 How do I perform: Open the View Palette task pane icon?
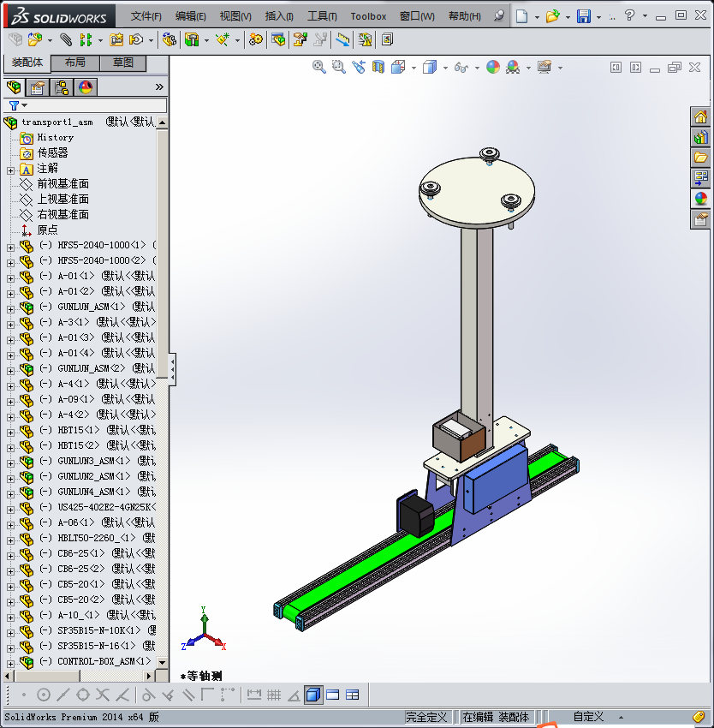700,178
